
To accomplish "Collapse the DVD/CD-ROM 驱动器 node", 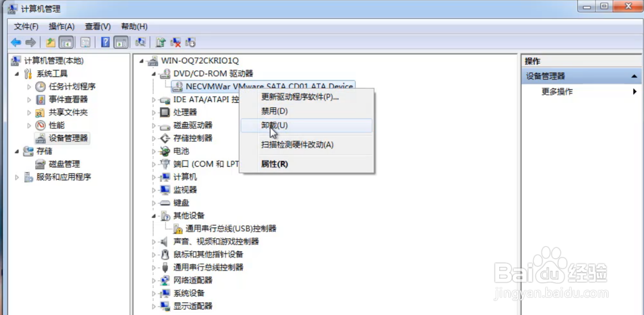I will point(153,73).
